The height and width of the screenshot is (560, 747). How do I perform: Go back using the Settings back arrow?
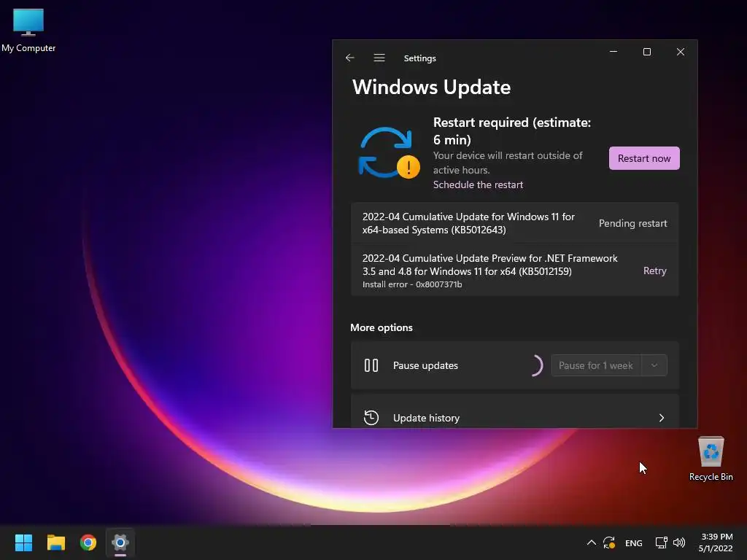click(x=349, y=58)
